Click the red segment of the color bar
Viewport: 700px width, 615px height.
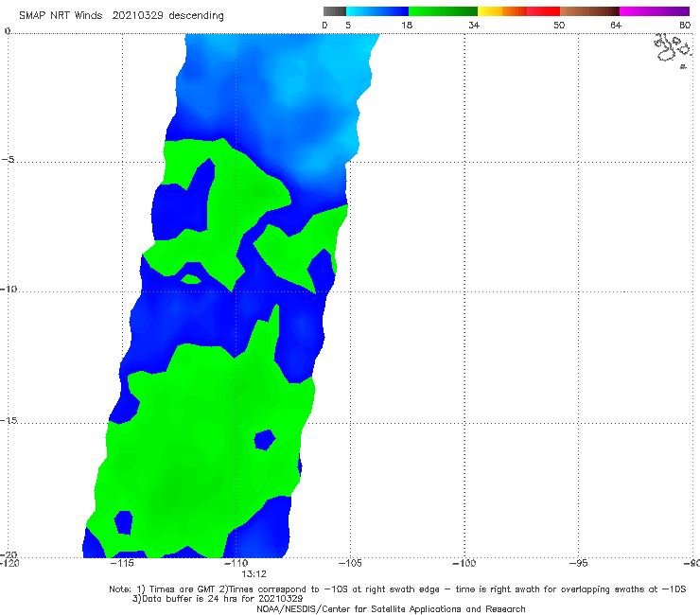[x=544, y=11]
